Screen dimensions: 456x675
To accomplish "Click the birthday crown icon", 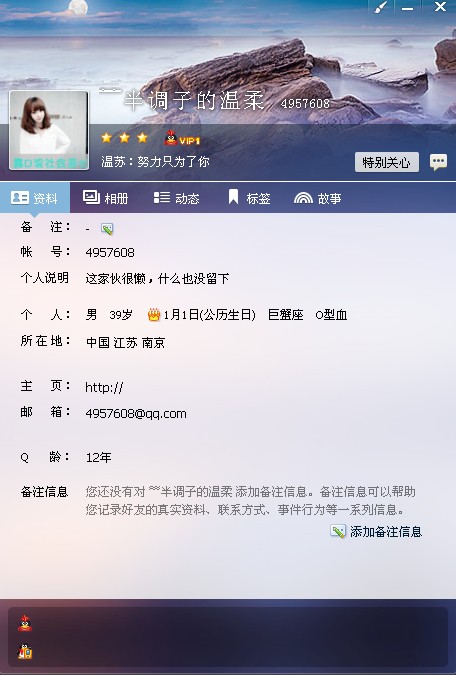I will point(154,315).
